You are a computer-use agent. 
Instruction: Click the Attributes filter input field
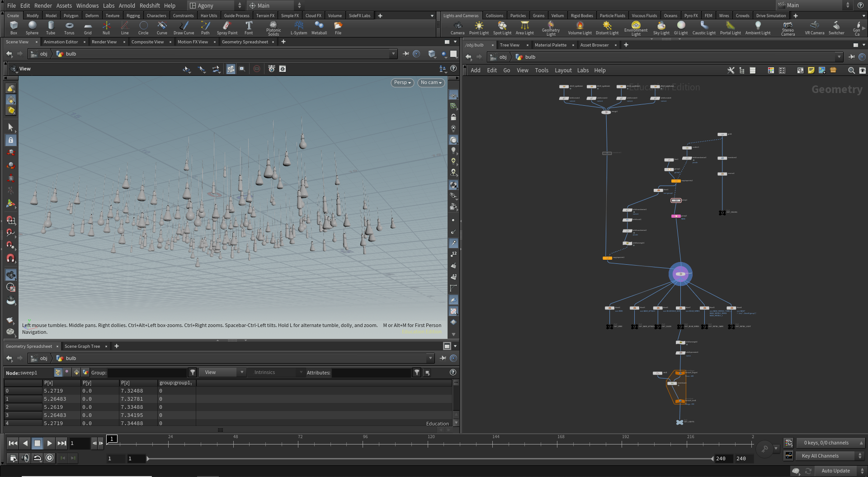coord(372,373)
